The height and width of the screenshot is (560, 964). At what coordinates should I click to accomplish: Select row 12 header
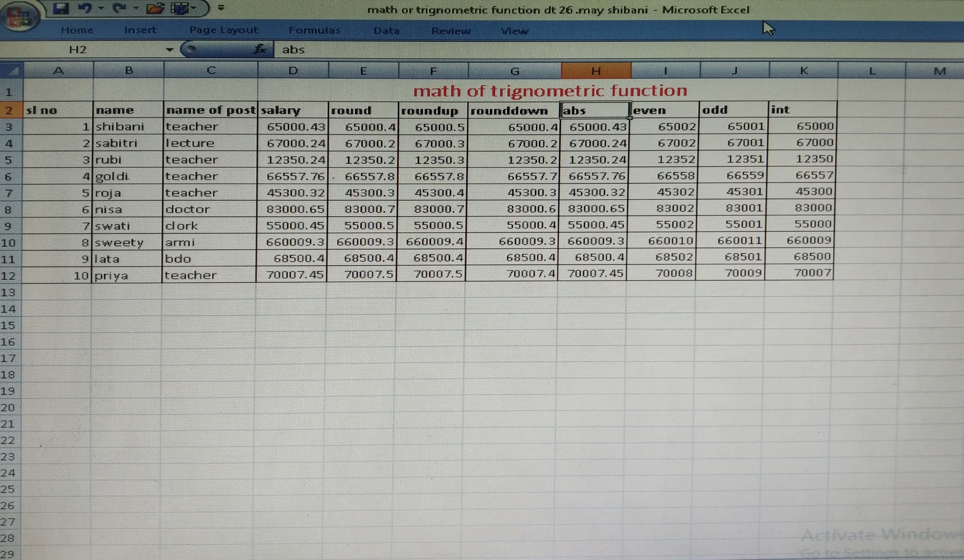tap(9, 276)
